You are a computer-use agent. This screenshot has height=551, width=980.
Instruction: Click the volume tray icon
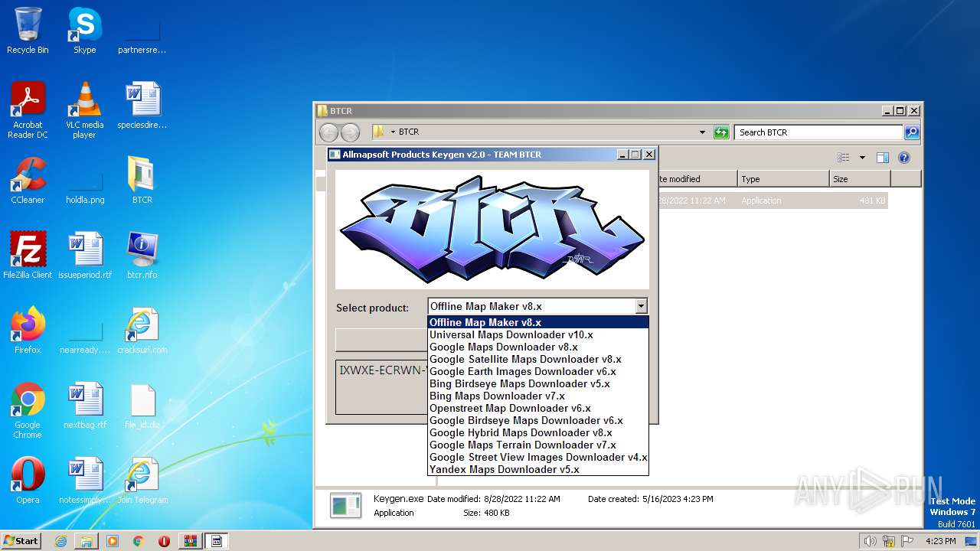[x=871, y=541]
